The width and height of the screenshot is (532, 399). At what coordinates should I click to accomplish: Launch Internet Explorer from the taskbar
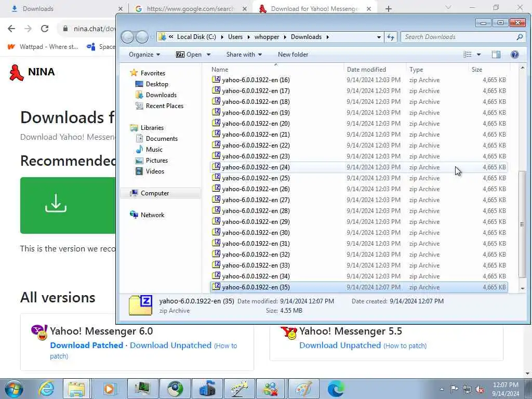(x=46, y=389)
